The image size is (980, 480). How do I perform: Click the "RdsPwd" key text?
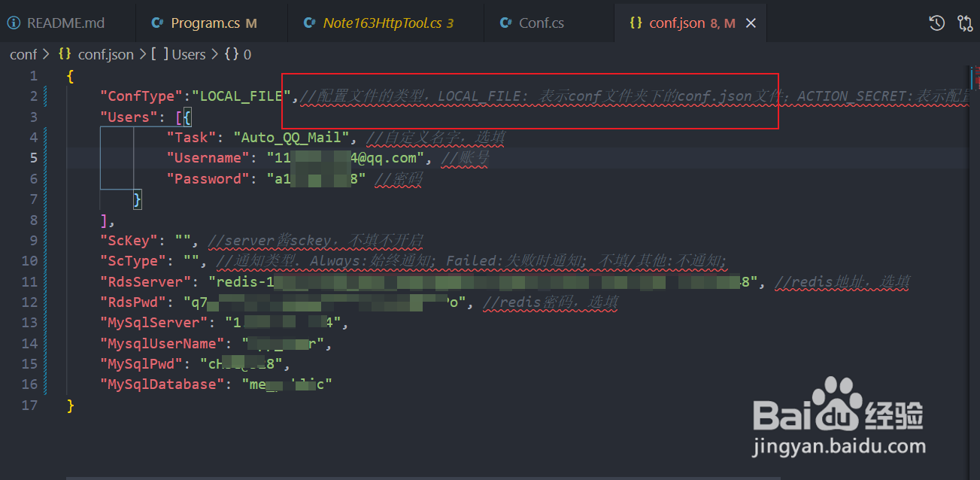133,302
